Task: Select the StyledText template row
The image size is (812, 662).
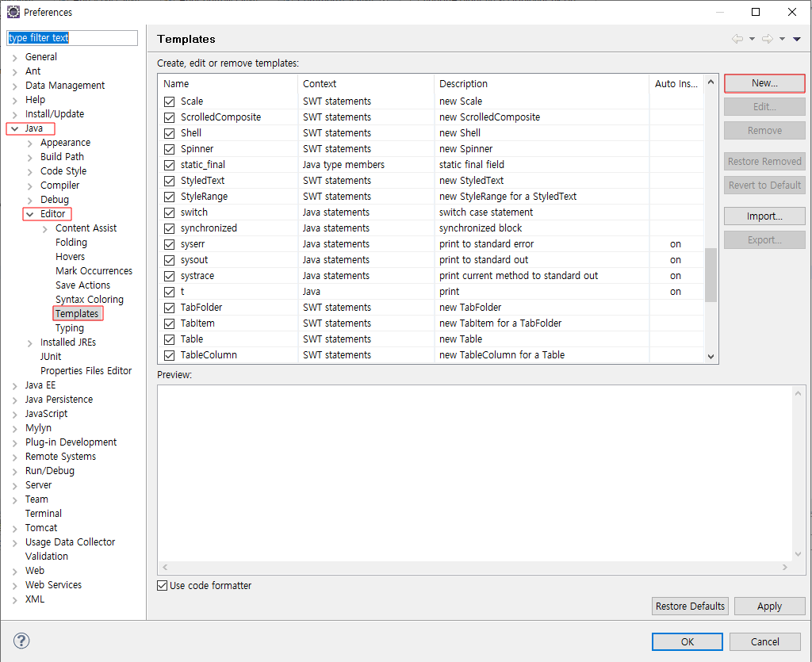Action: [431, 181]
